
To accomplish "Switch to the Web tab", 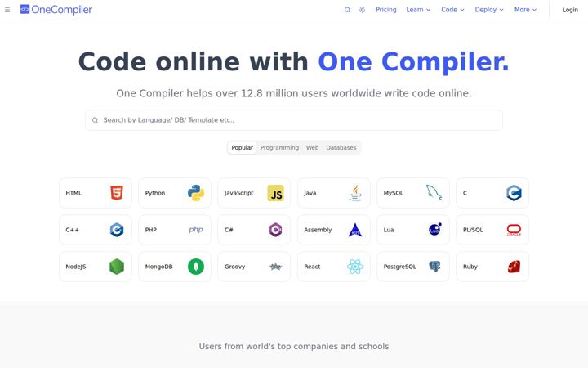I will (312, 147).
